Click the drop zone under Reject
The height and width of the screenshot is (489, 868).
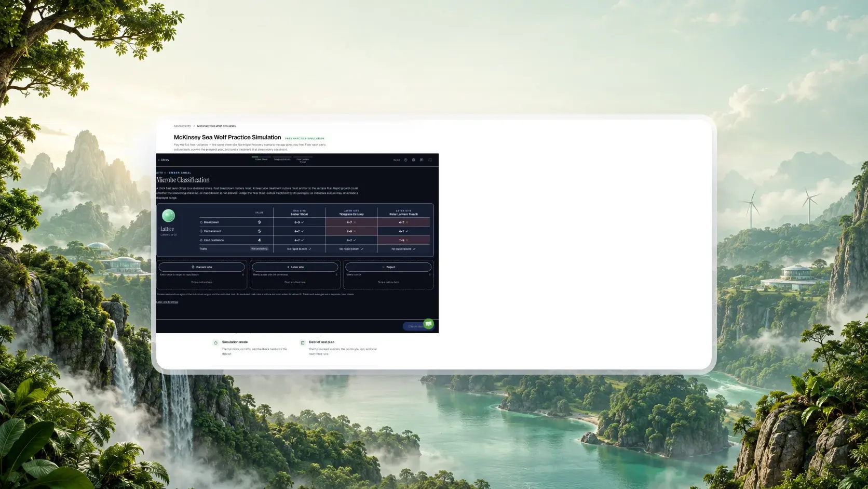pyautogui.click(x=388, y=282)
